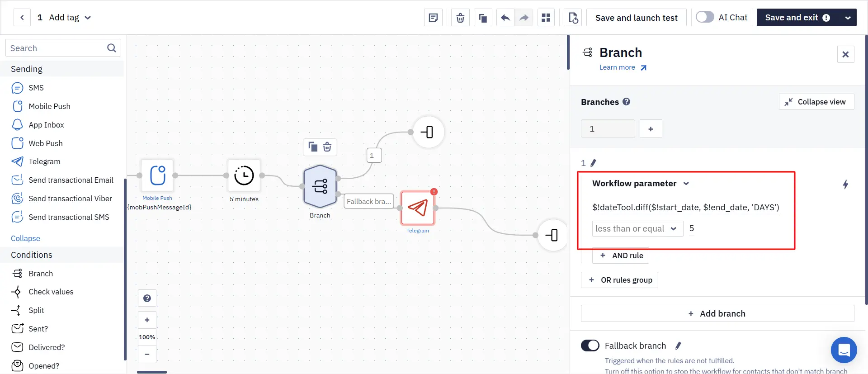Zoom out the canvas
Image resolution: width=868 pixels, height=374 pixels.
pyautogui.click(x=147, y=354)
